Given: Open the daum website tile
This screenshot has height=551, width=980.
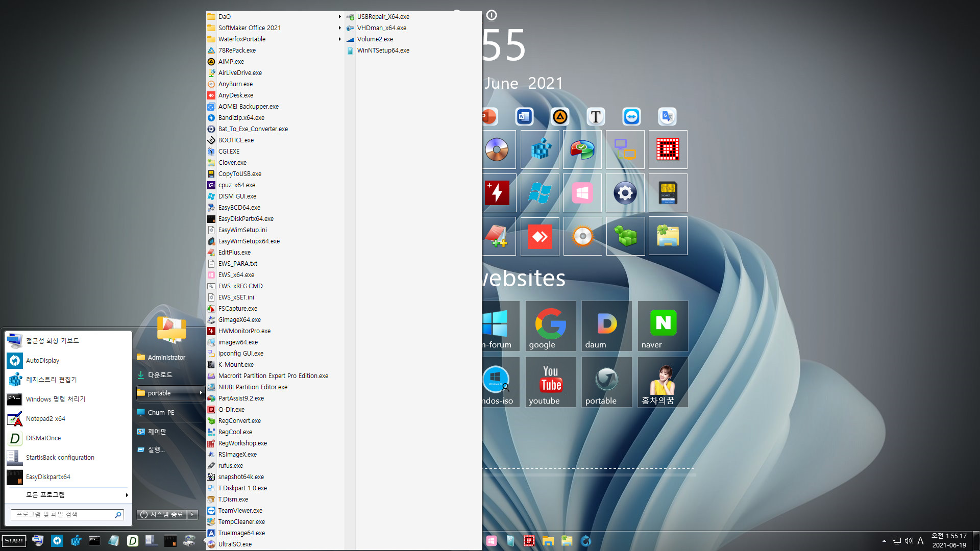Looking at the screenshot, I should [x=607, y=326].
